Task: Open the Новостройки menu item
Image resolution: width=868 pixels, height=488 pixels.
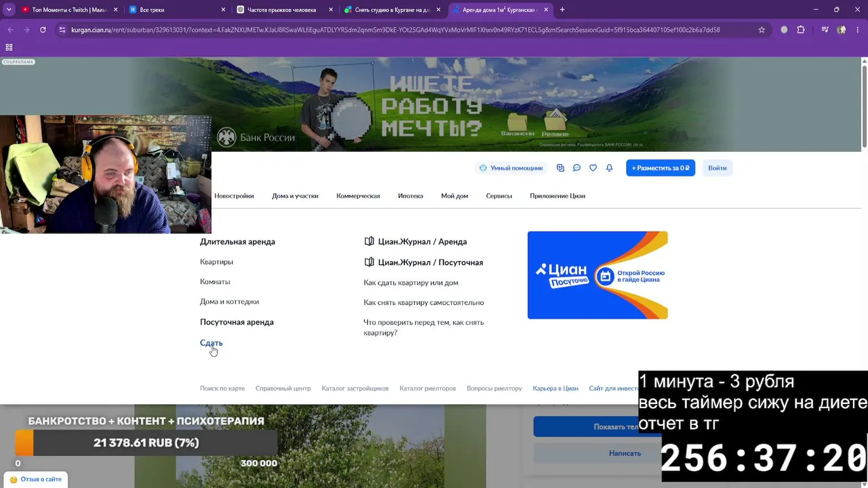Action: [x=234, y=196]
